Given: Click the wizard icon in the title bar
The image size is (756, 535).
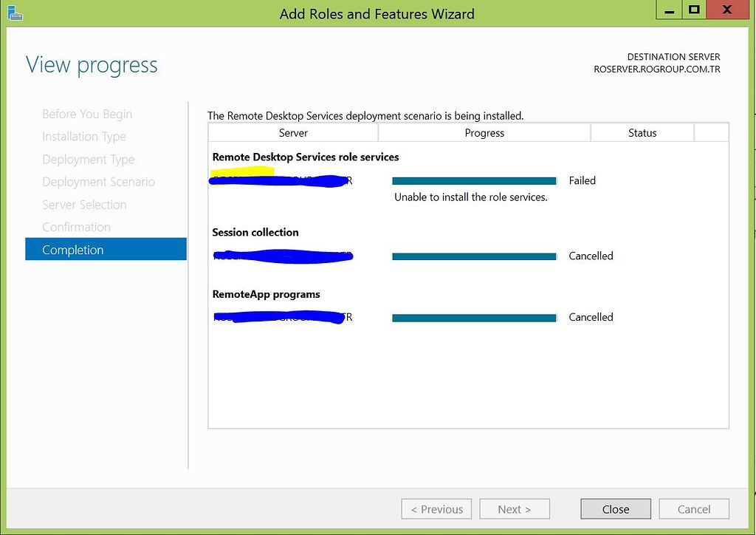Looking at the screenshot, I should point(16,10).
